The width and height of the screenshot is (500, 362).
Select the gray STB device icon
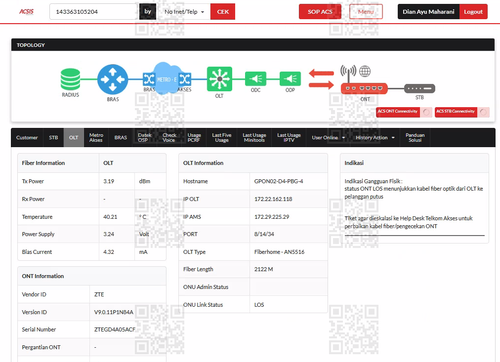click(419, 89)
